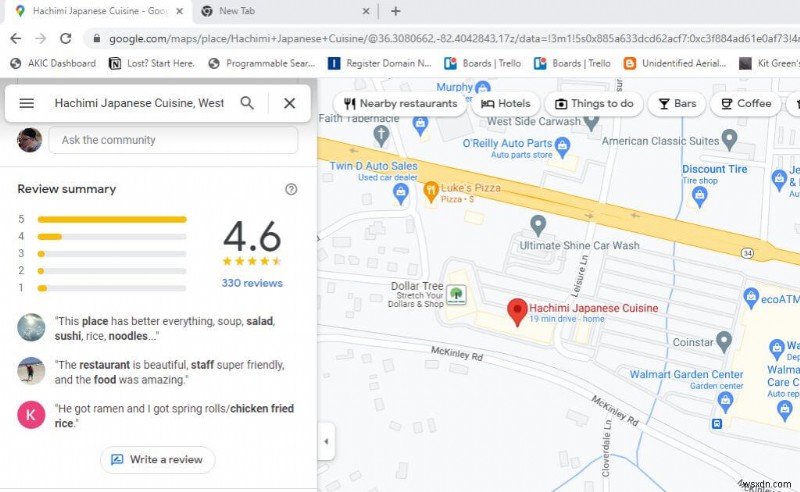Click the browser forward arrow

pyautogui.click(x=41, y=38)
